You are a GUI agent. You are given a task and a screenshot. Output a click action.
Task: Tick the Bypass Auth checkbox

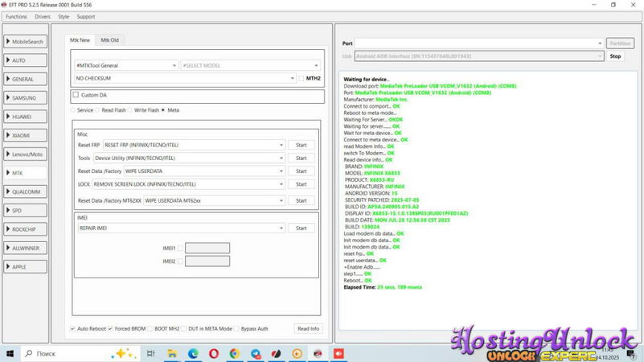click(238, 329)
